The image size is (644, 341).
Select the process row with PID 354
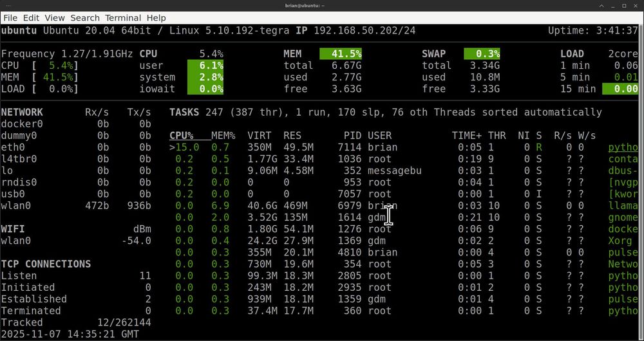coord(404,264)
